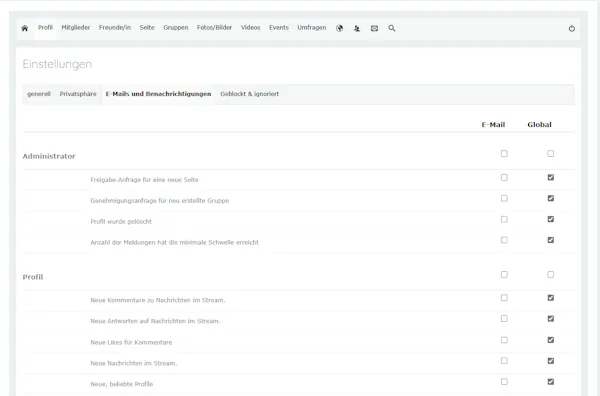
Task: Enable E-Mail for Neue, beliebte Profile
Action: [x=504, y=381]
